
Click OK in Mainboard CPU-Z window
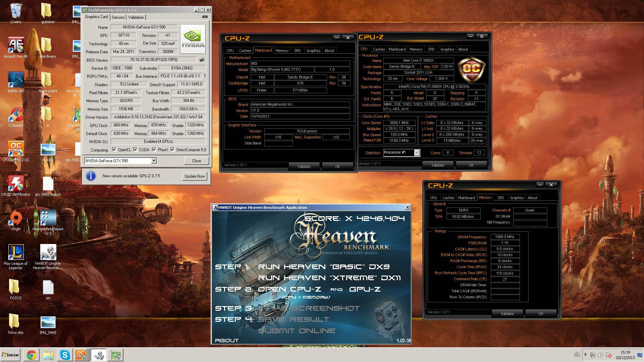(337, 167)
